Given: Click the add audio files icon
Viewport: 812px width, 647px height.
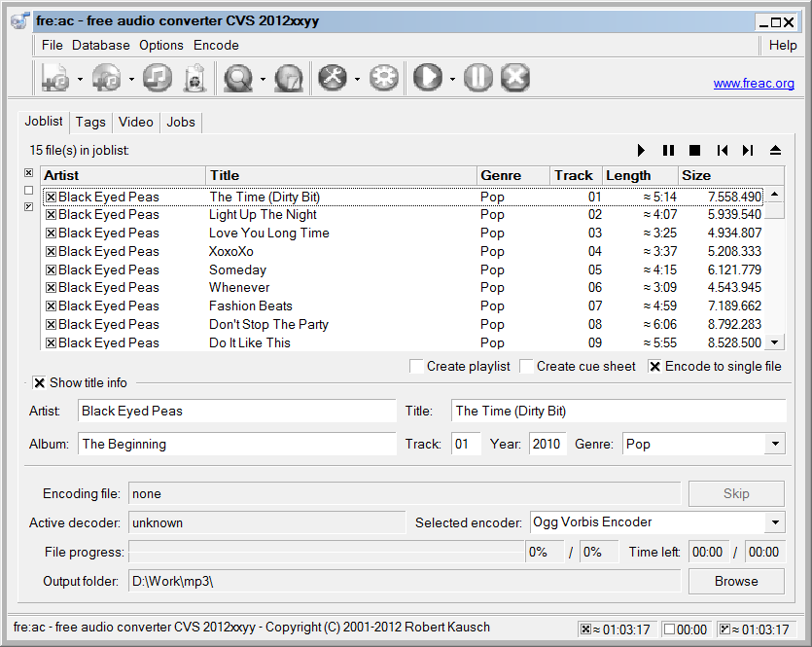Looking at the screenshot, I should click(55, 78).
